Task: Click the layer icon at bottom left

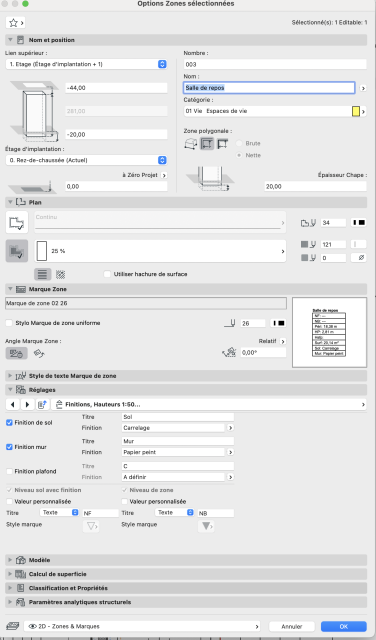Action: click(13, 626)
